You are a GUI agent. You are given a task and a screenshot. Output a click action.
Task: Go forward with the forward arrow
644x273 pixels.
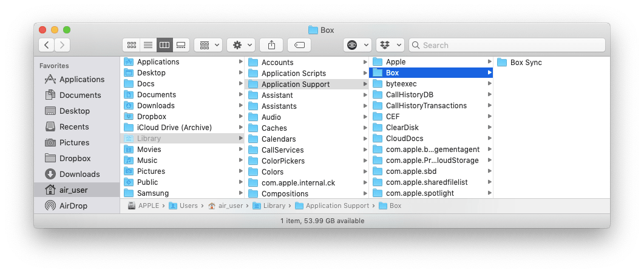[62, 45]
